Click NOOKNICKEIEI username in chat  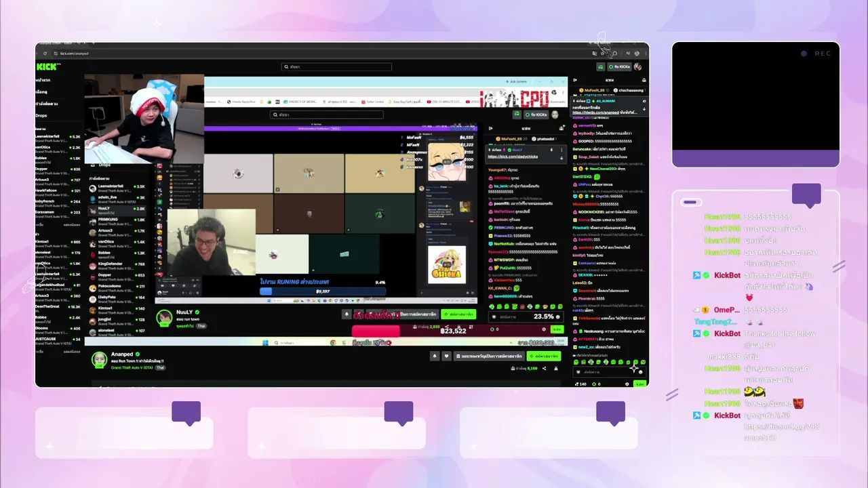591,212
